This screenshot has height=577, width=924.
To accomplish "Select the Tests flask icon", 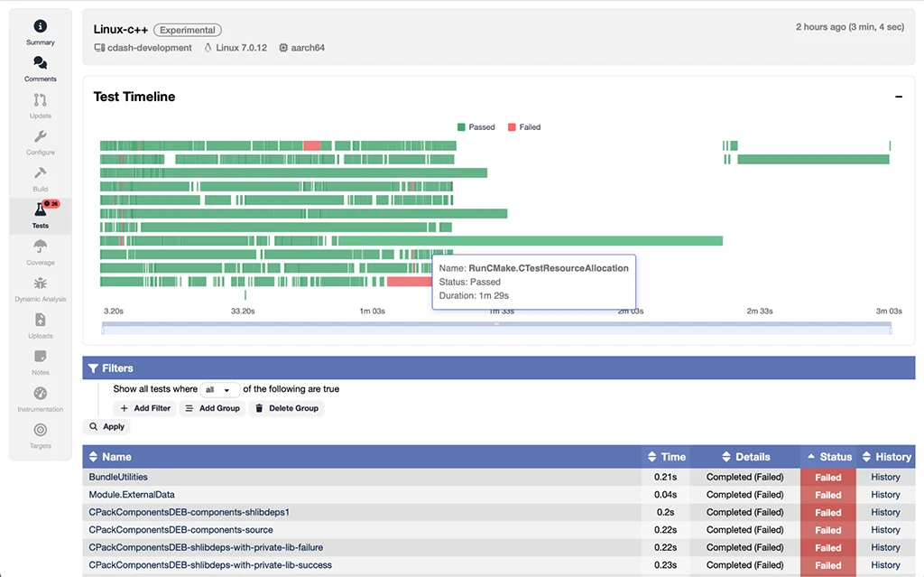I will click(40, 209).
